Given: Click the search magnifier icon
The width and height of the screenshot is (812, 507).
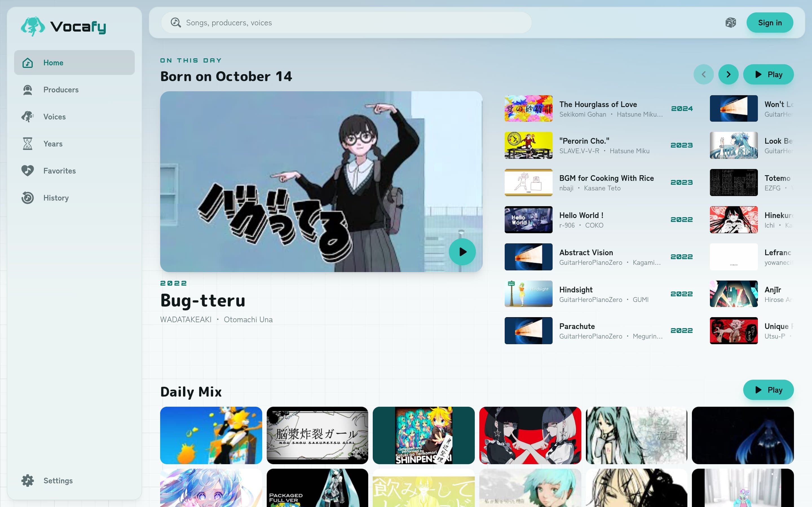Looking at the screenshot, I should 176,23.
